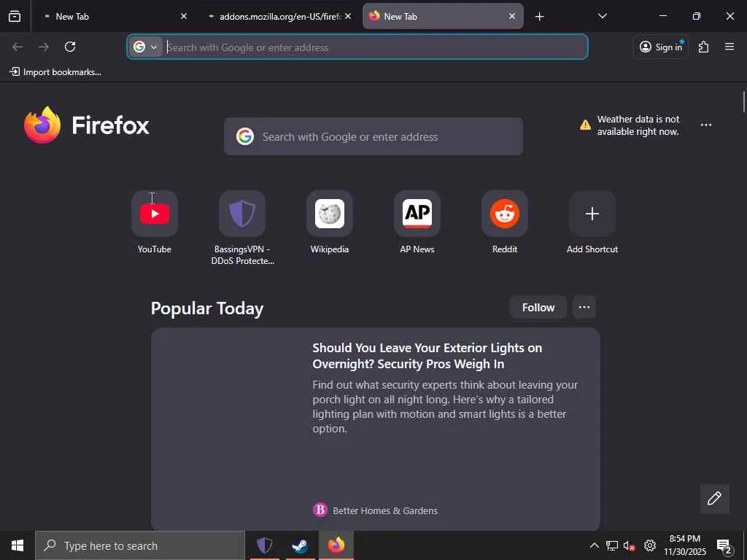Follow the Popular Today topic
Viewport: 747px width, 560px height.
538,307
